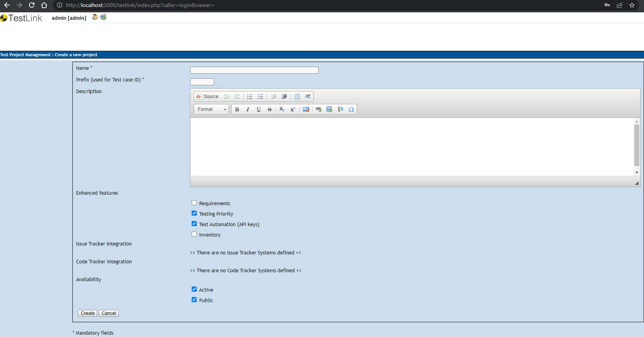Cancel the new project form

point(109,313)
